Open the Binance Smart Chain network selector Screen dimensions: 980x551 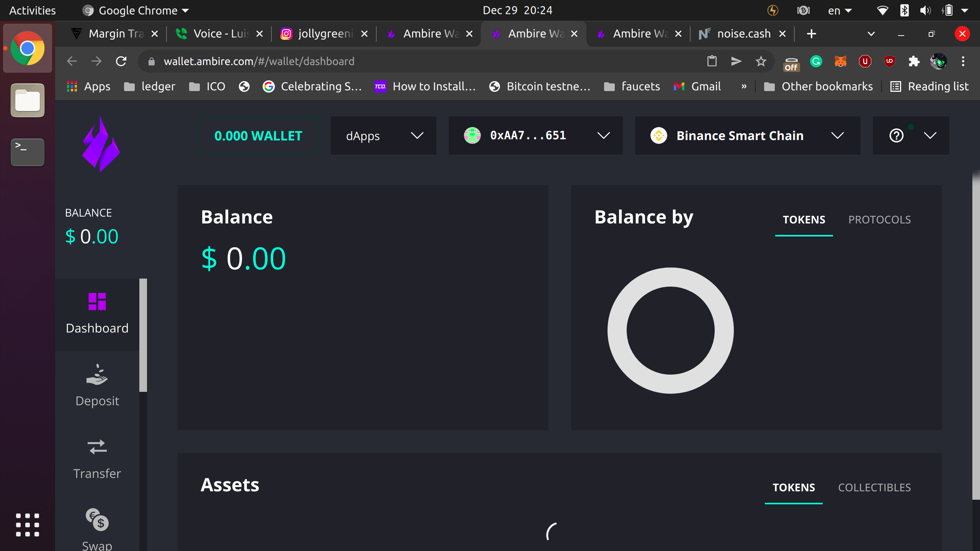748,135
